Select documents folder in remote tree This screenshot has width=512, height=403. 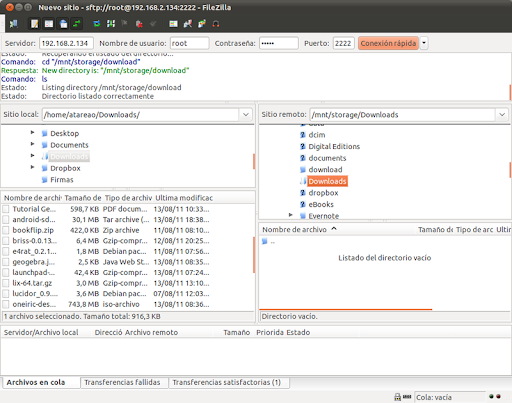tap(327, 158)
